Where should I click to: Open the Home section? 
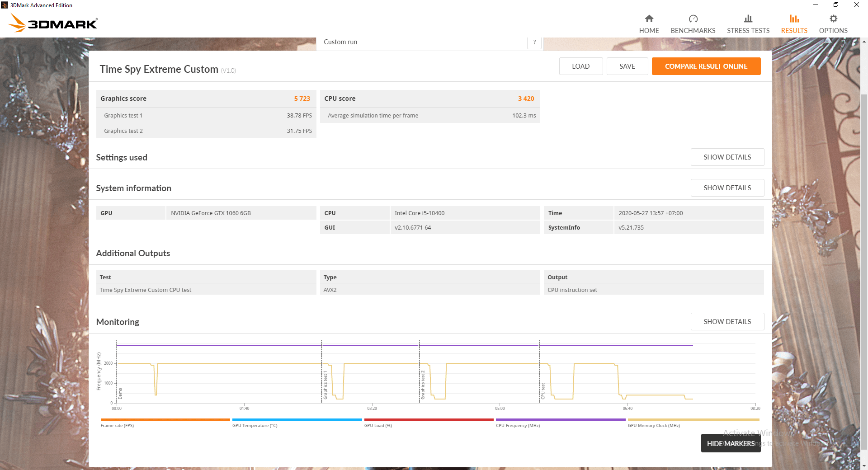click(x=649, y=24)
